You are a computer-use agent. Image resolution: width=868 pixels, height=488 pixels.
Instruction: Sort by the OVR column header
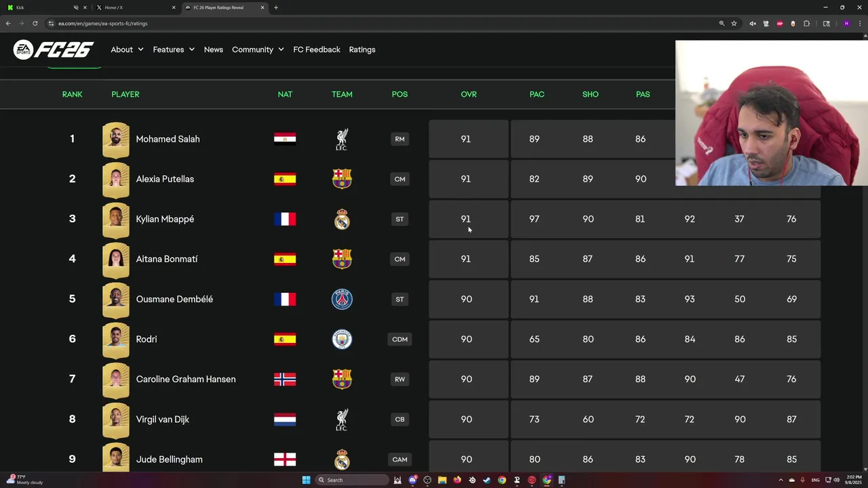pos(469,94)
